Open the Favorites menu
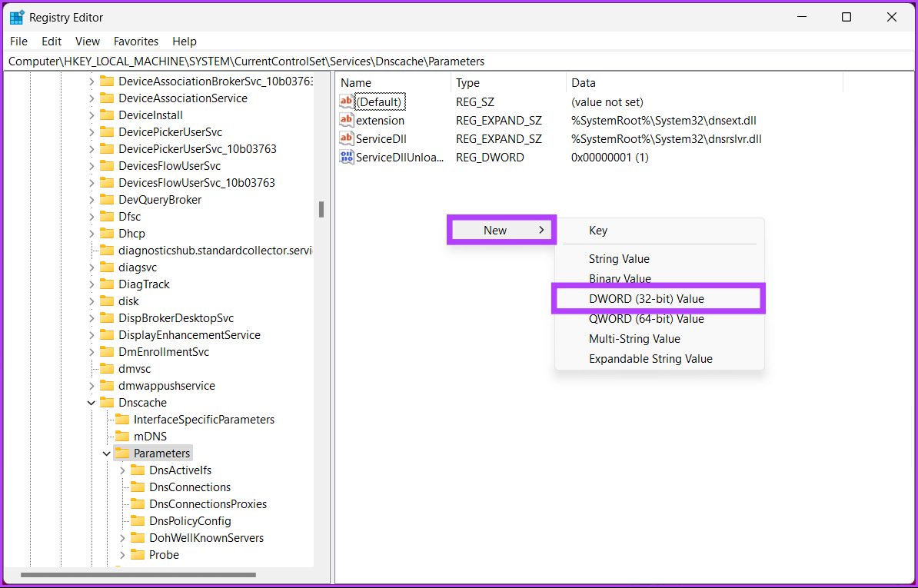Viewport: 918px width, 588px height. pos(136,42)
